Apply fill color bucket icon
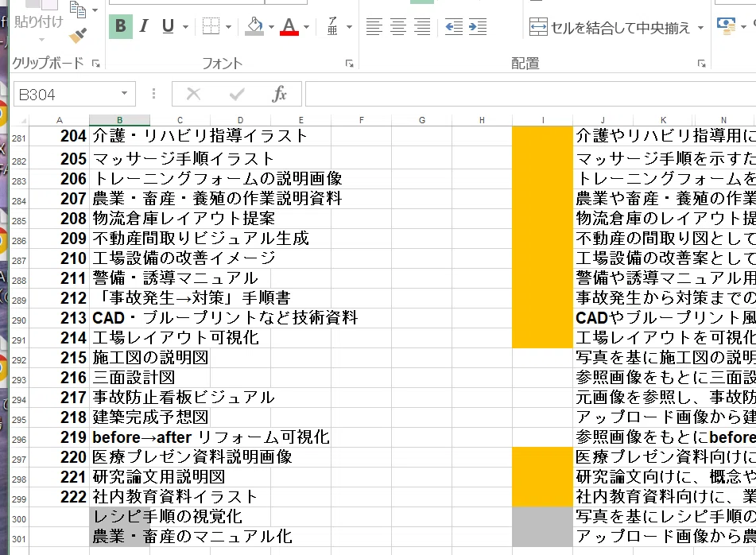Viewport: 756px width, 555px height. tap(254, 26)
